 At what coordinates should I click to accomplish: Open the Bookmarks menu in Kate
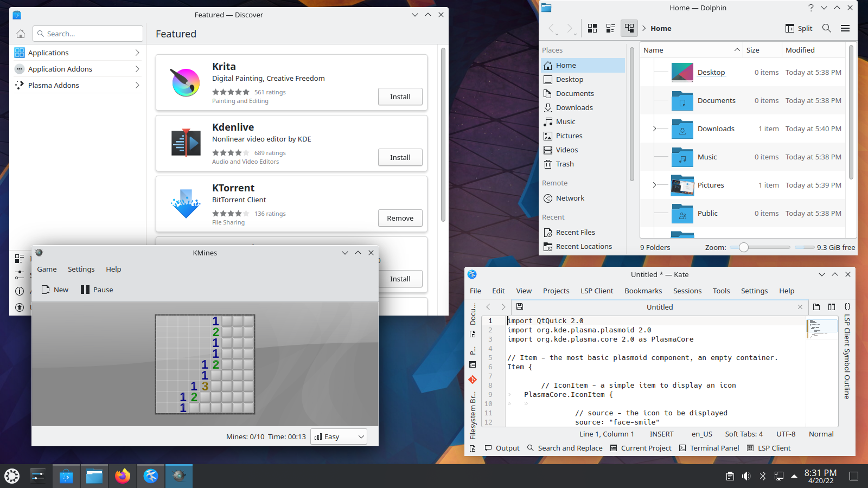tap(643, 291)
